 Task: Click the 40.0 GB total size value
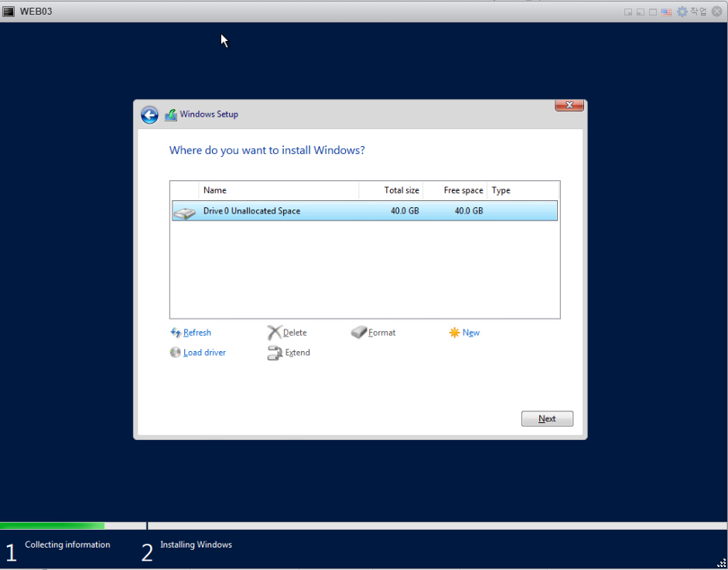coord(405,210)
